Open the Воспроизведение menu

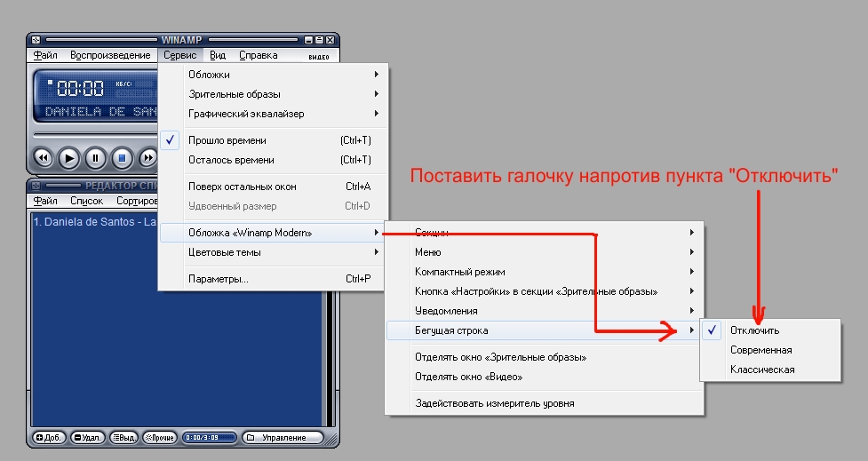coord(110,55)
